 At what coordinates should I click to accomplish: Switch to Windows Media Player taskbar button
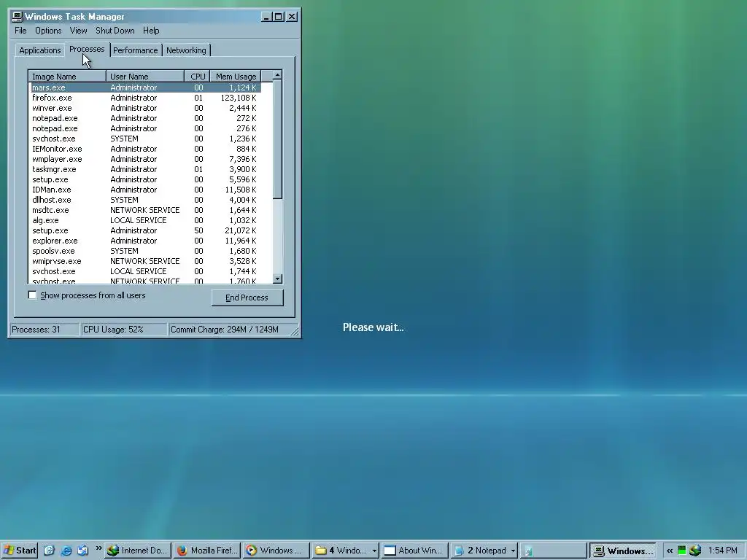(275, 551)
